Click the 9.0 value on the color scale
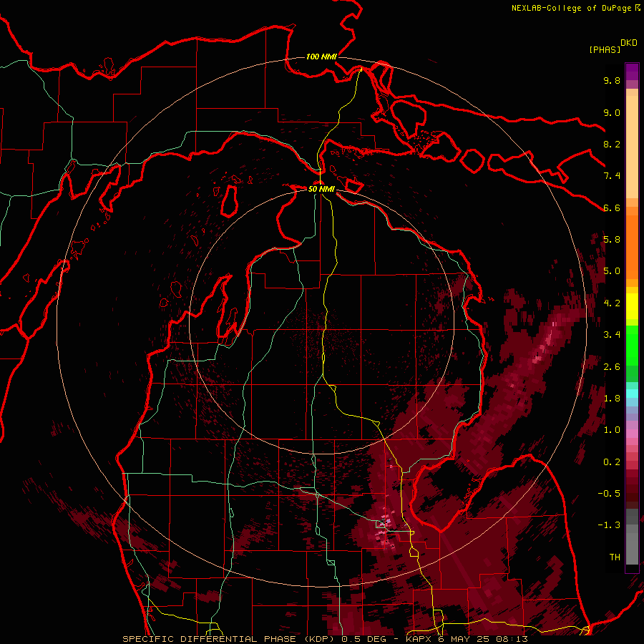The image size is (644, 644). click(612, 112)
